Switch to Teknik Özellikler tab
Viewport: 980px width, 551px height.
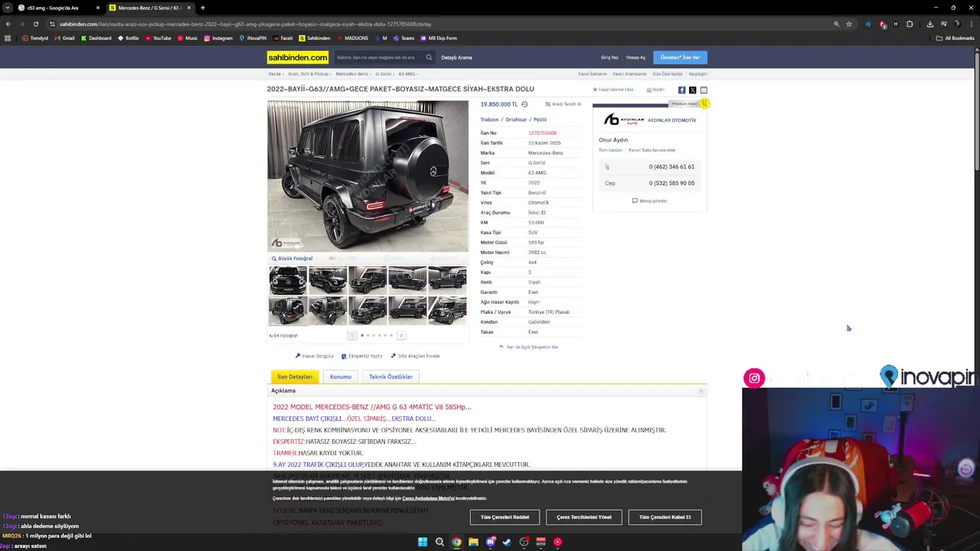tap(390, 377)
